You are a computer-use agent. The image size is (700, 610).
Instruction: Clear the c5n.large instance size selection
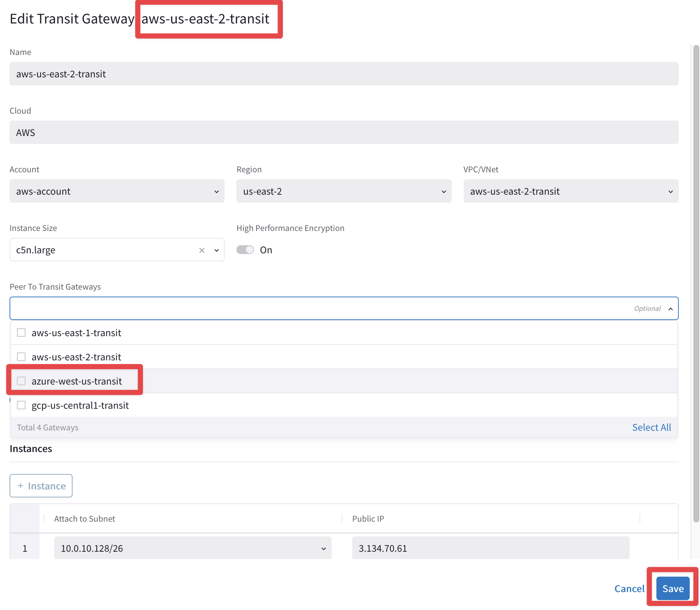[x=202, y=250]
